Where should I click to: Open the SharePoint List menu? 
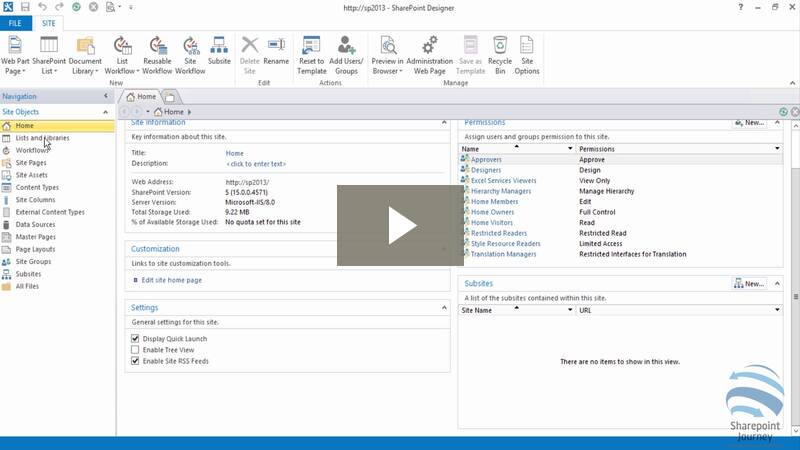coord(49,55)
